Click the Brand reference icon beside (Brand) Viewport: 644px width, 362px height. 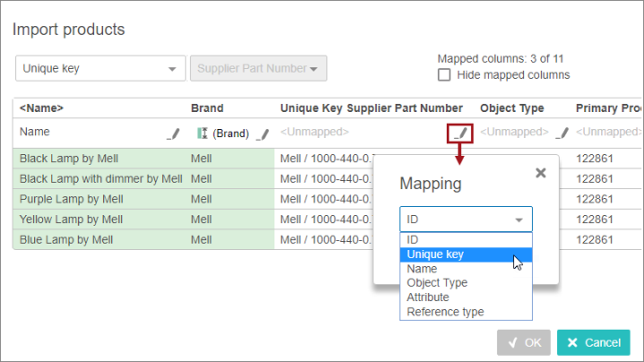[202, 134]
